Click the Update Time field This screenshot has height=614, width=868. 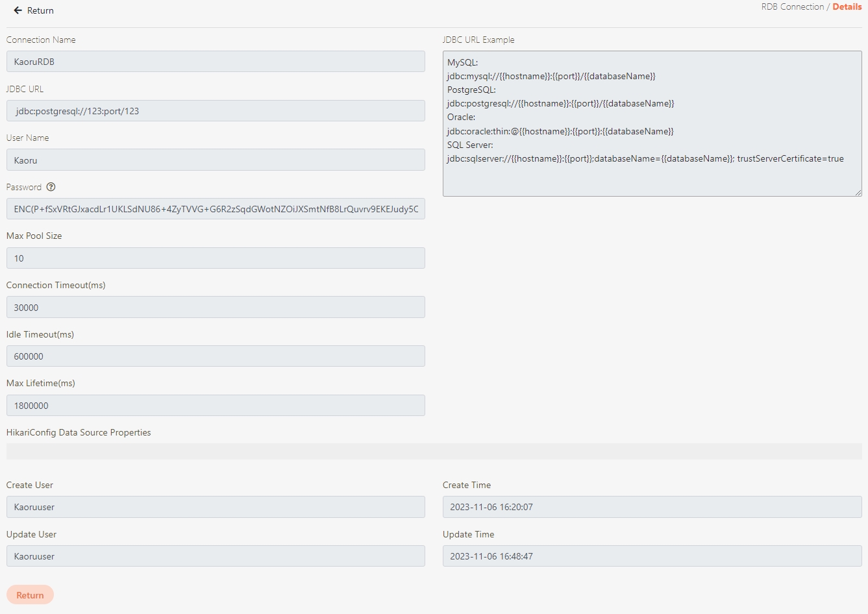click(652, 556)
